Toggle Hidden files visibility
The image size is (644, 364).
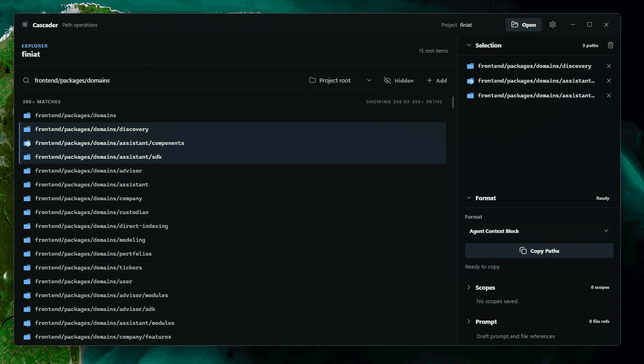(x=399, y=80)
